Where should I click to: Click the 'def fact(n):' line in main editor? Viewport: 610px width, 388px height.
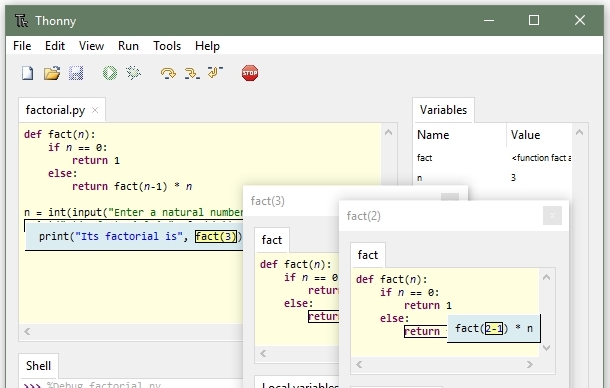click(60, 134)
